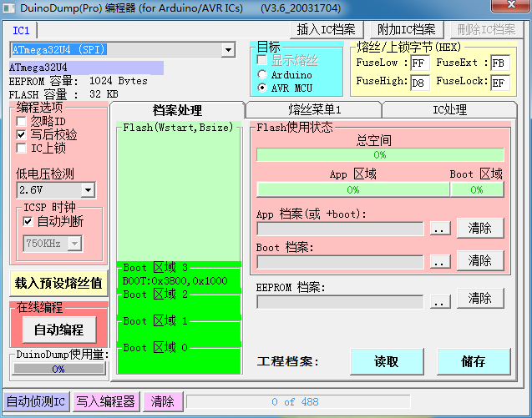Click the 0 of 488 progress bar
Image resolution: width=532 pixels, height=418 pixels.
tap(298, 401)
